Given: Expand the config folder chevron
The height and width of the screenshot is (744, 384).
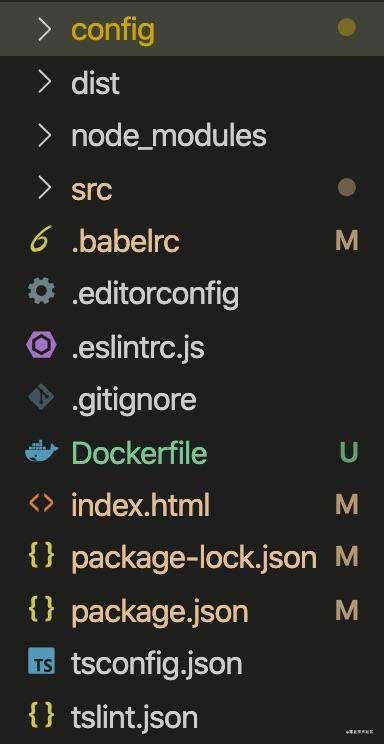Looking at the screenshot, I should tap(45, 29).
